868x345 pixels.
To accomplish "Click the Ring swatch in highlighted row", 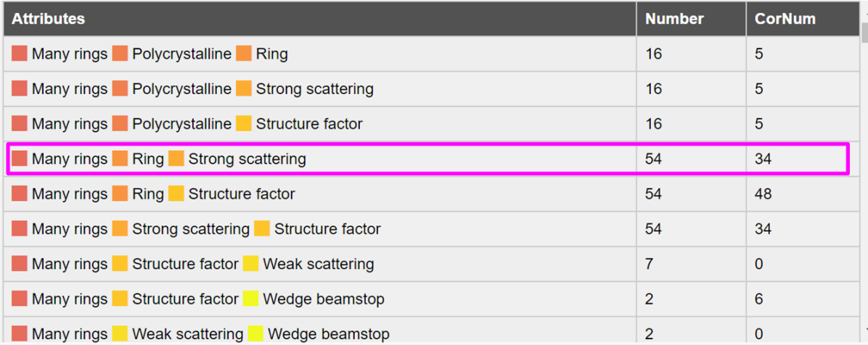I will 120,159.
